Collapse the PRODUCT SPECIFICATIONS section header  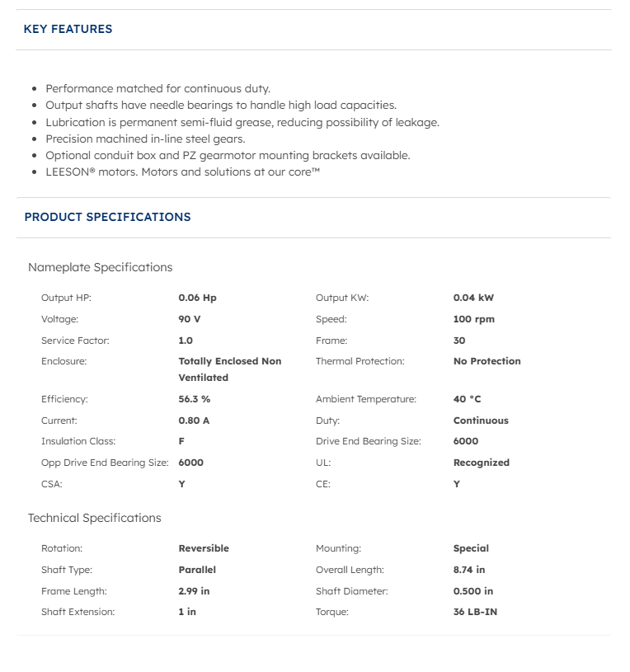point(107,217)
